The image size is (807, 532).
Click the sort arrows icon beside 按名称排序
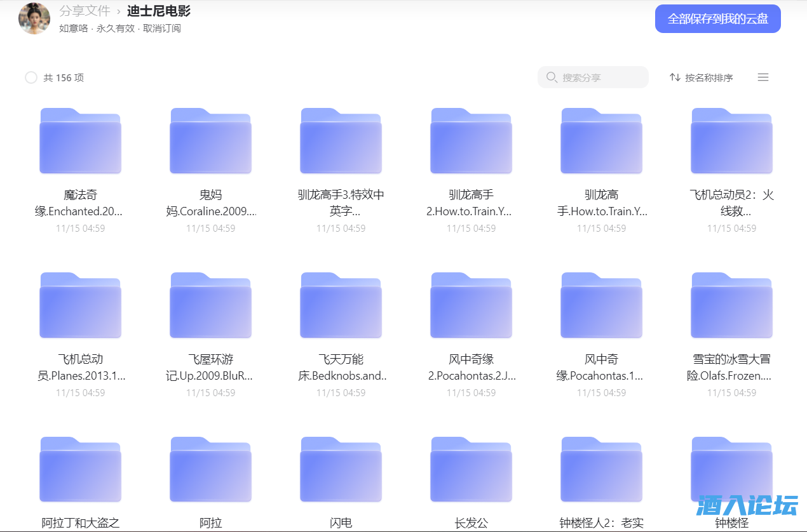tap(674, 77)
